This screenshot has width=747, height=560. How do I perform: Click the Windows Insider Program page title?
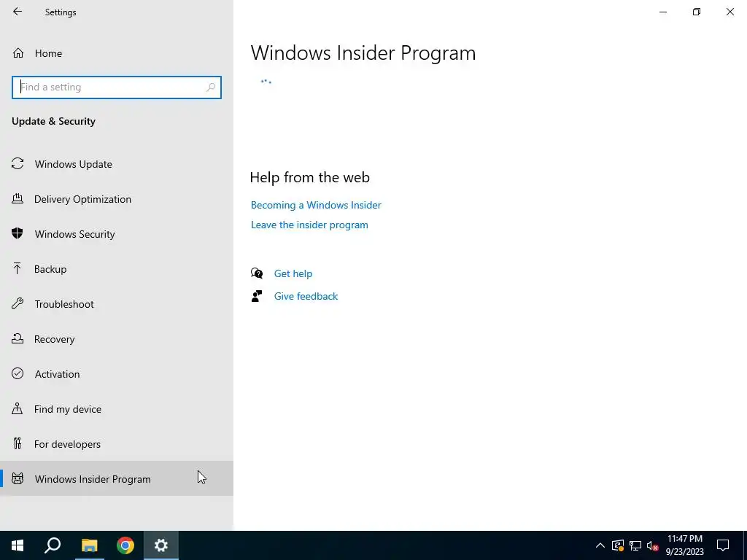(363, 52)
